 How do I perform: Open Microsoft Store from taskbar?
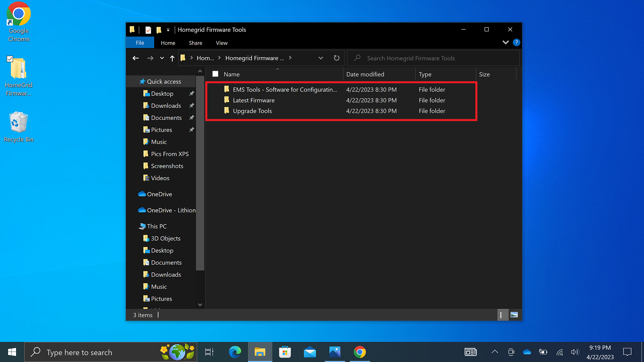[x=285, y=352]
